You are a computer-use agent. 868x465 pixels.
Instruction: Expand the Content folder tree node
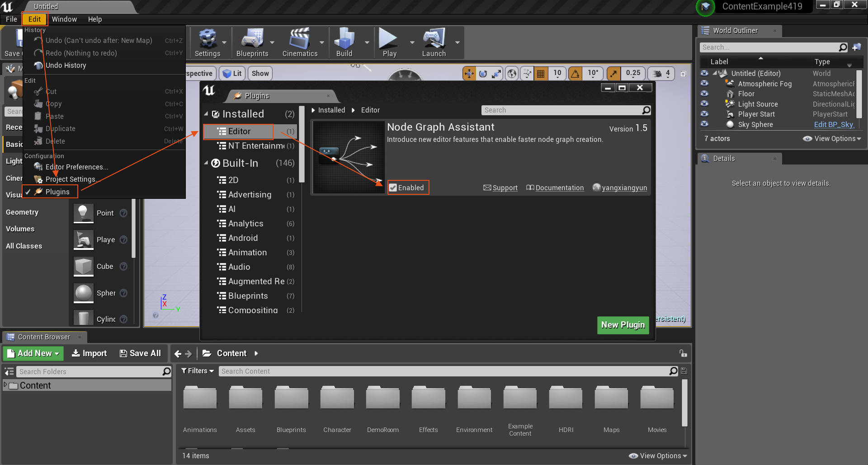coord(5,385)
